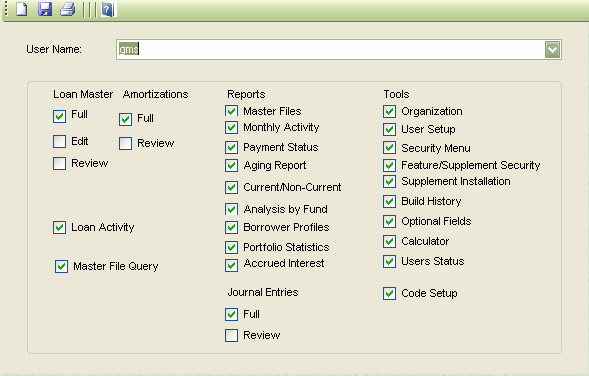589x376 pixels.
Task: Uncheck the Security Menu tool checkbox
Action: 390,148
